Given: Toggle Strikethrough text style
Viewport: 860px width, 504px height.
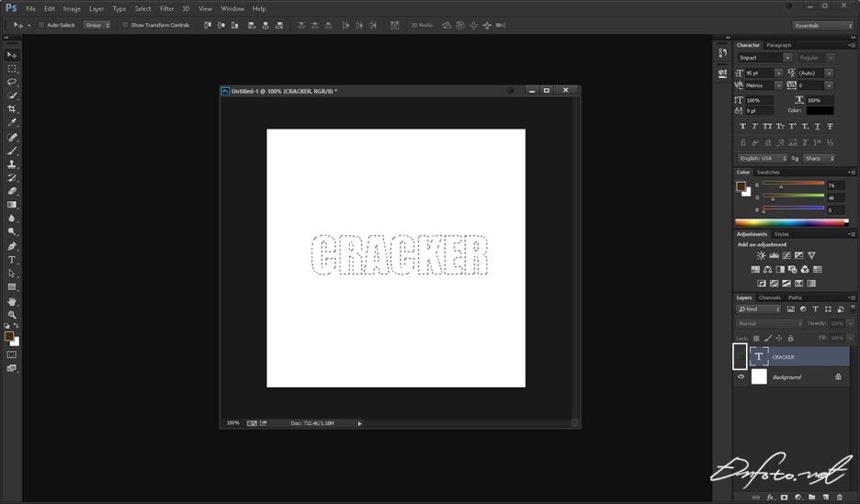Looking at the screenshot, I should [830, 127].
